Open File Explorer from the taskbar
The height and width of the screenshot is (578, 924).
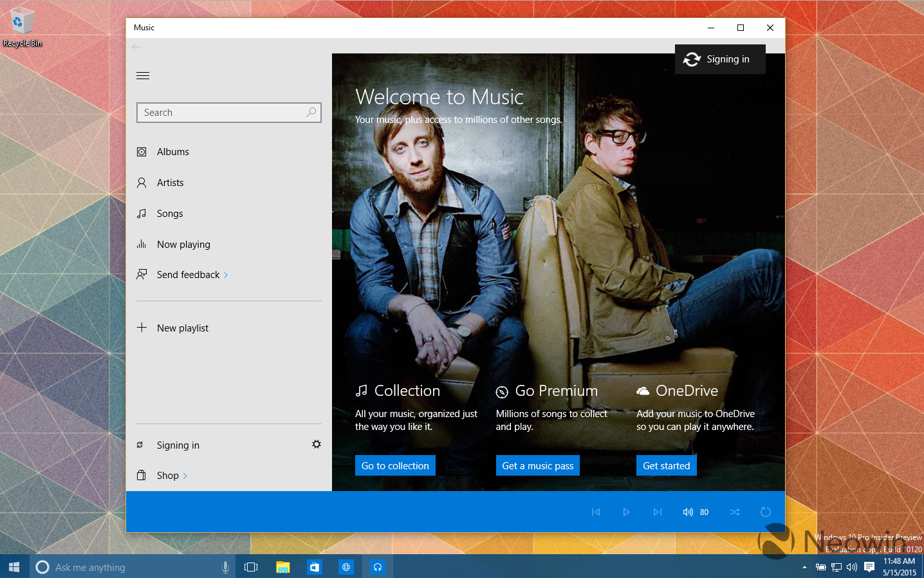[283, 567]
